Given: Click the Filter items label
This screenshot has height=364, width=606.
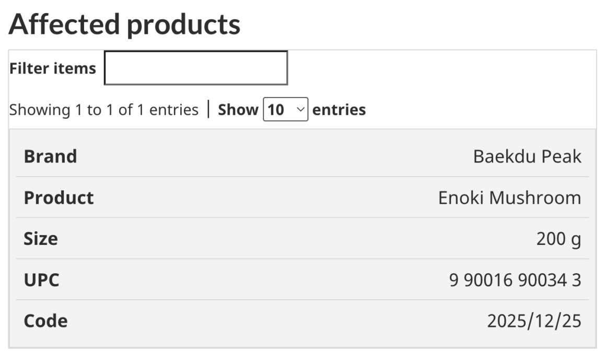Looking at the screenshot, I should pos(53,68).
